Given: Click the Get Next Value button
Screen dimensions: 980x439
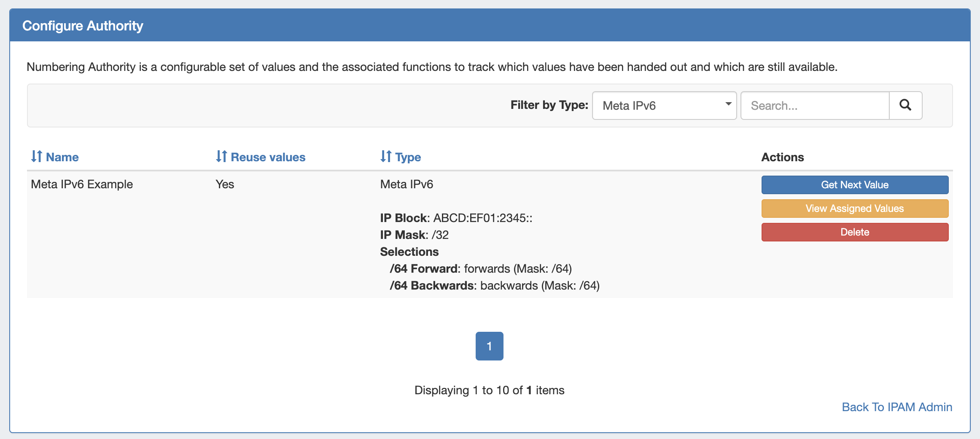Looking at the screenshot, I should point(854,185).
